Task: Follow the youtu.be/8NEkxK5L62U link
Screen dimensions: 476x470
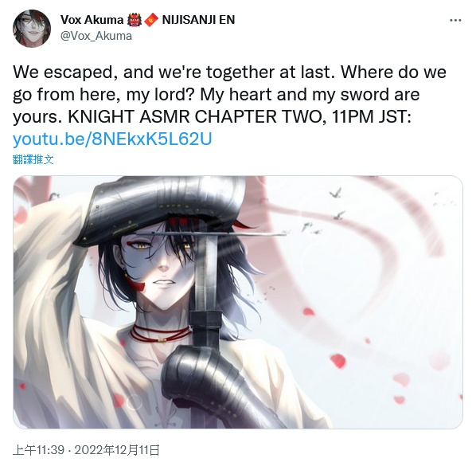Action: click(112, 139)
